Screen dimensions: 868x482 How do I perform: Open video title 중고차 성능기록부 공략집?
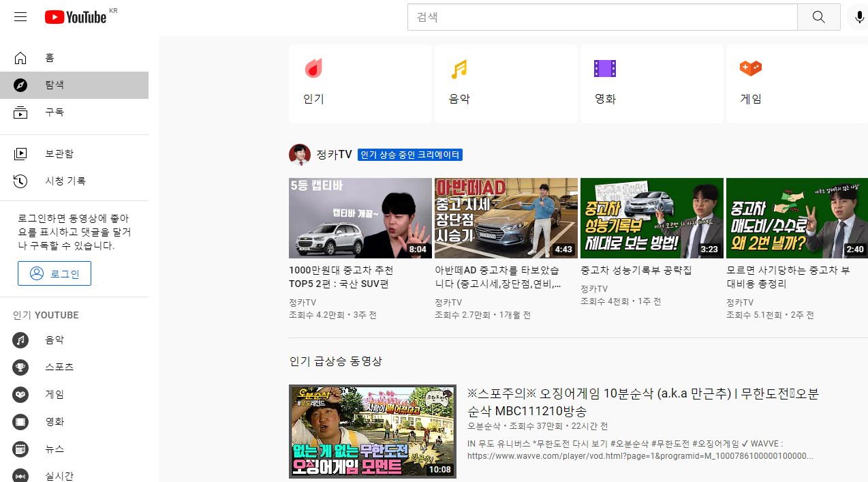pos(636,270)
